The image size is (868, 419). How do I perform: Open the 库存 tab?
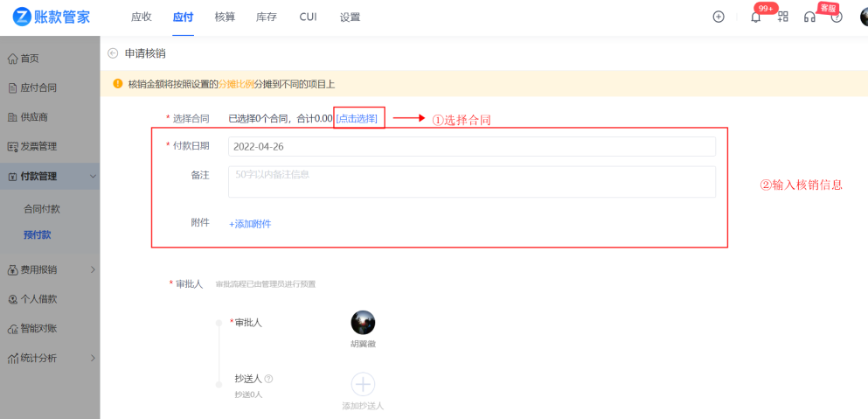click(x=267, y=17)
